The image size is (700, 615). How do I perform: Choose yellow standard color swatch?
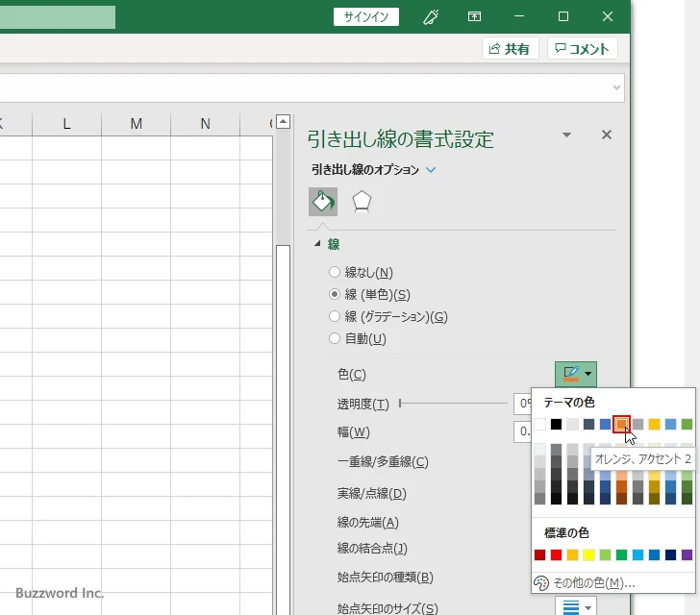click(x=588, y=554)
